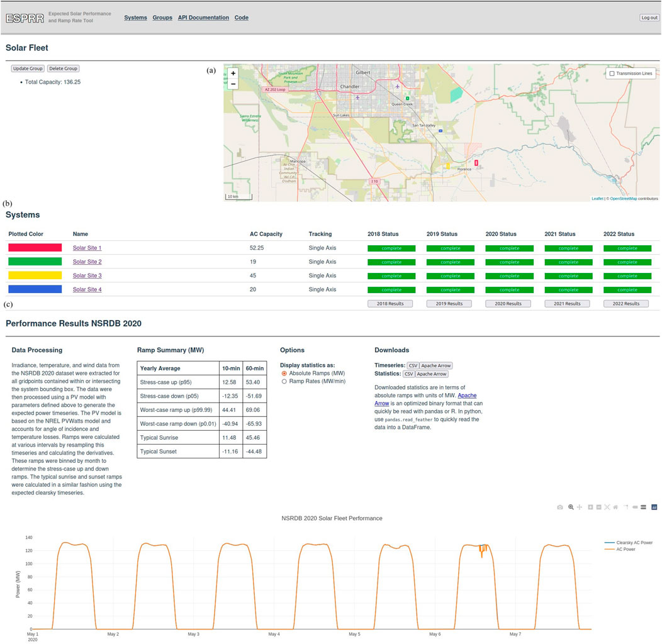Image resolution: width=662 pixels, height=644 pixels.
Task: Click the green Plotted Color swatch
Action: [35, 262]
